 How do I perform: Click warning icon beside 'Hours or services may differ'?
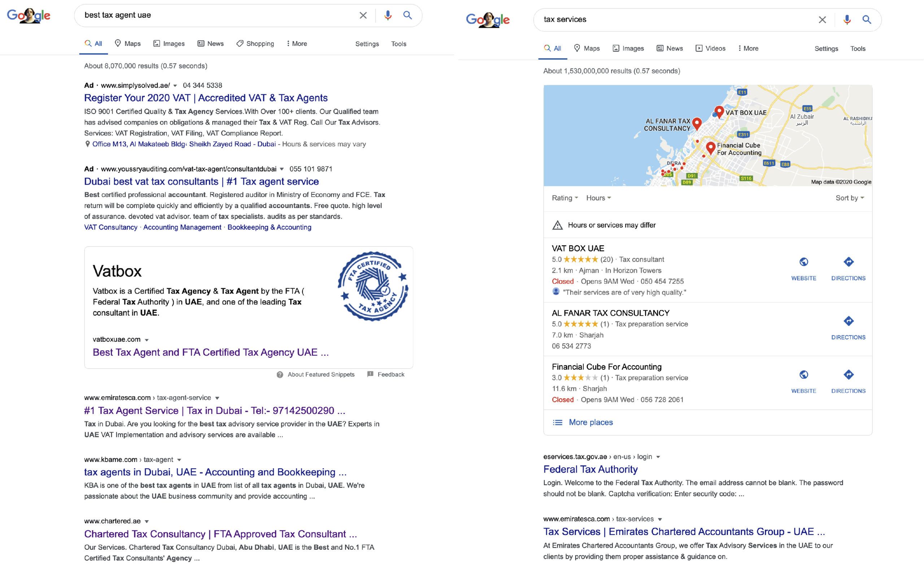point(558,225)
